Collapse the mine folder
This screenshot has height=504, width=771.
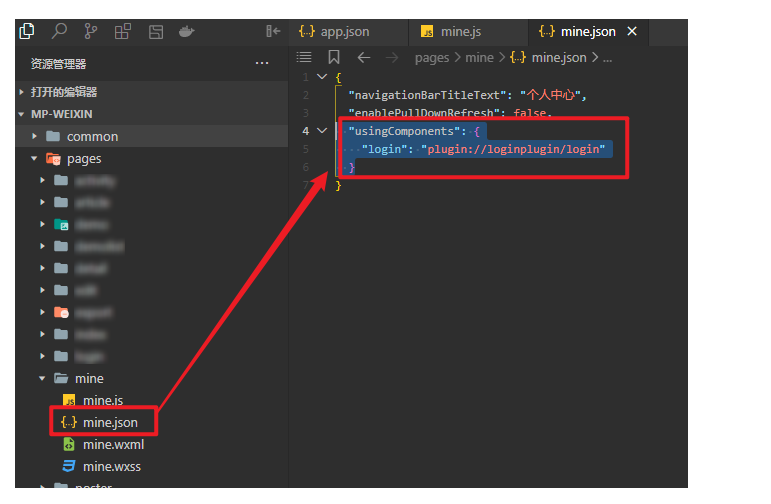[x=152, y=378]
